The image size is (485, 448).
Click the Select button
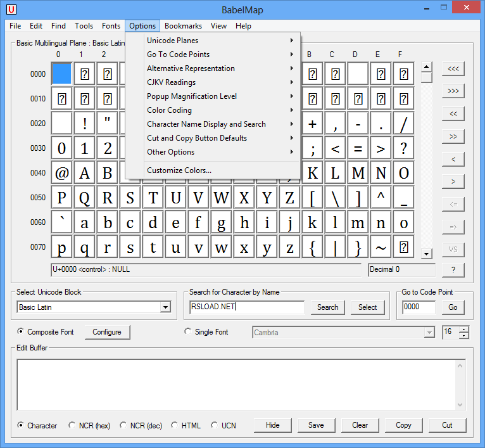coord(367,307)
